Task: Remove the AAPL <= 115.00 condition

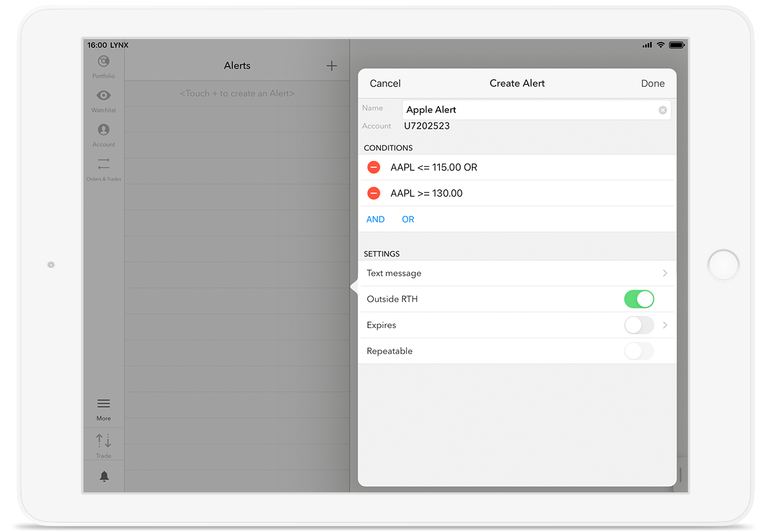Action: [374, 167]
